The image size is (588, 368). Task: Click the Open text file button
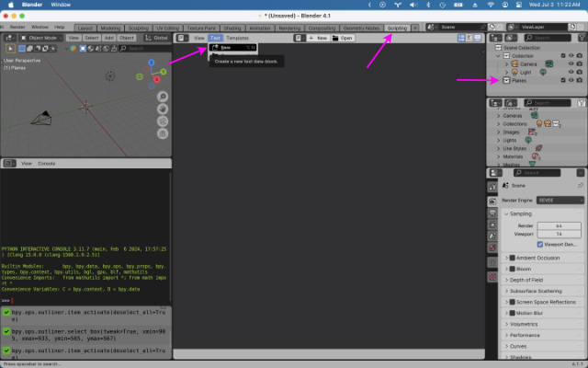343,38
